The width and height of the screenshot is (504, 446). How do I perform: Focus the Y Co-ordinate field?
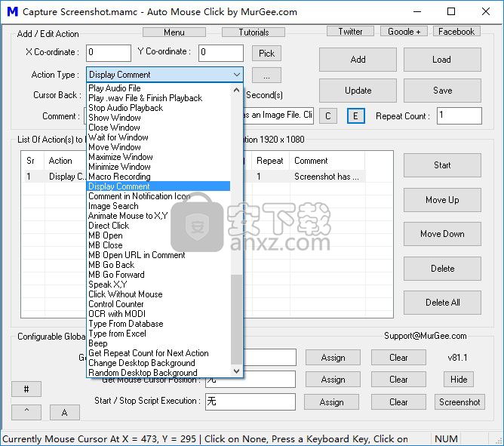[221, 53]
